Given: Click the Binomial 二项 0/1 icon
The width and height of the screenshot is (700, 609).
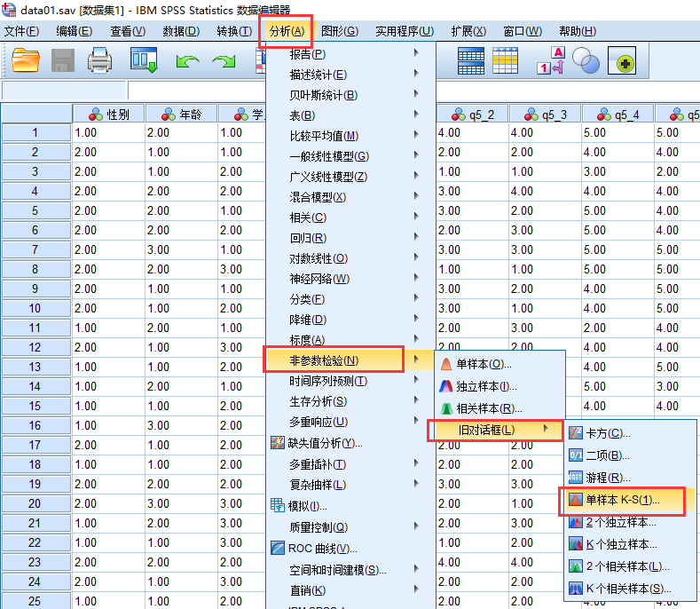Looking at the screenshot, I should coord(576,455).
